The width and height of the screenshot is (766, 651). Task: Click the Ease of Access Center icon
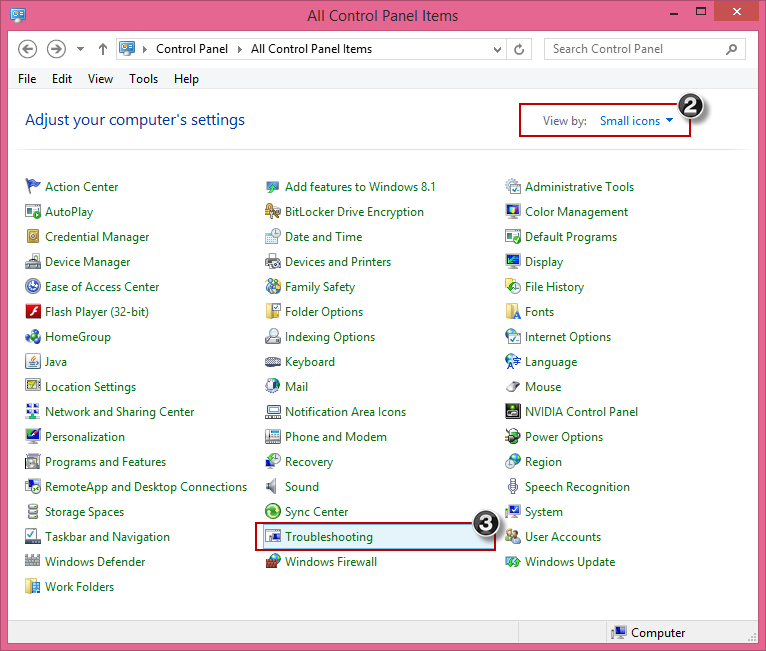pos(33,286)
